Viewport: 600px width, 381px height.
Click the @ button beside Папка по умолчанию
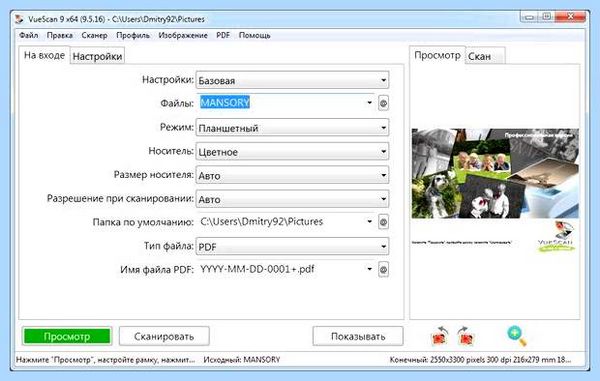tap(383, 222)
